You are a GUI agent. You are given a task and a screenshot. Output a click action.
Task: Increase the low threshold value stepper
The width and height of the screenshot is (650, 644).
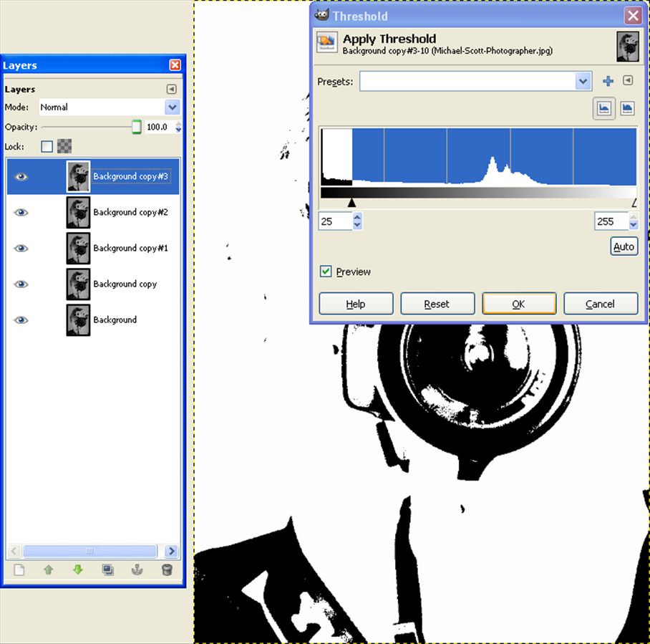click(357, 217)
